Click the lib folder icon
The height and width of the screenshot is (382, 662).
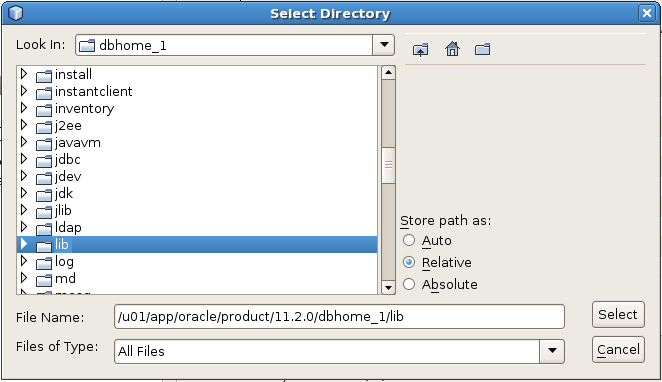[x=43, y=246]
